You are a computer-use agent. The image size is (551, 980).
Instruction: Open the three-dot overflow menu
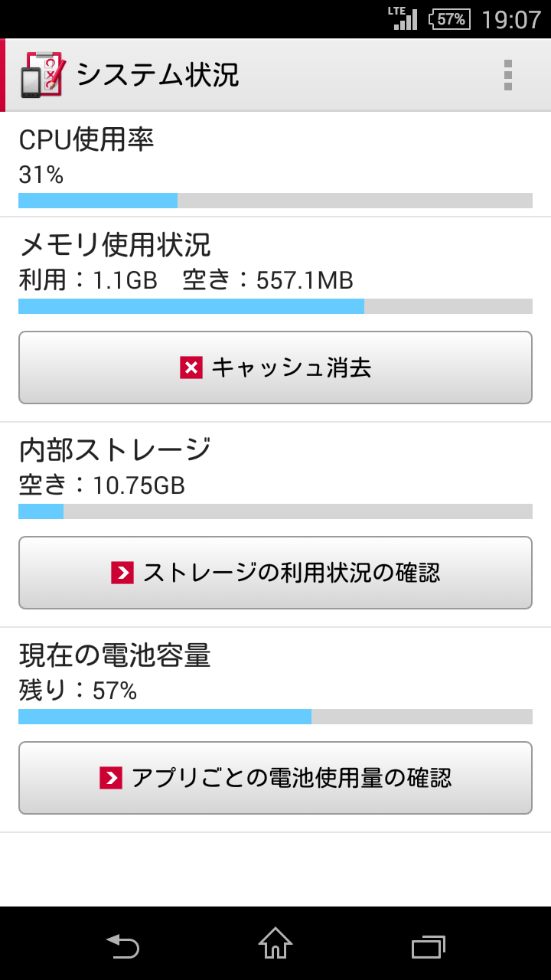(x=508, y=75)
